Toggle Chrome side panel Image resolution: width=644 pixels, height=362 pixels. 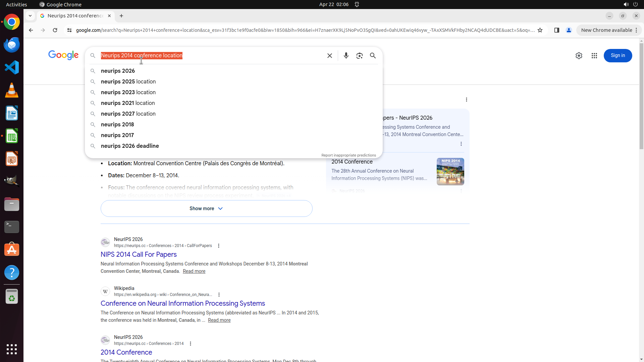pos(556,30)
